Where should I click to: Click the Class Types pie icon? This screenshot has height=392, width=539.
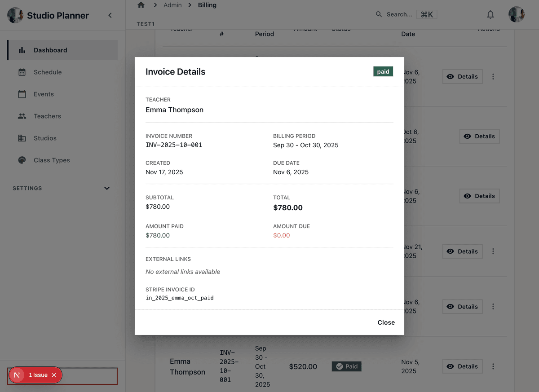point(22,160)
